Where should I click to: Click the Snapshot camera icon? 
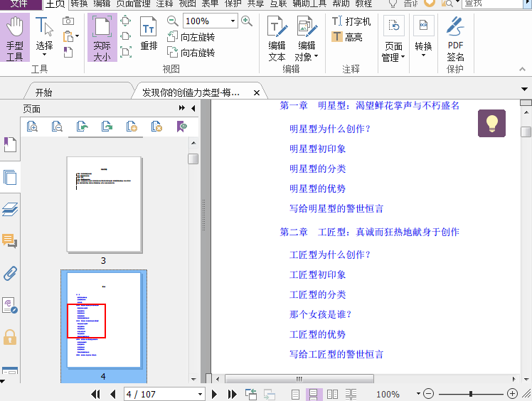tap(68, 21)
